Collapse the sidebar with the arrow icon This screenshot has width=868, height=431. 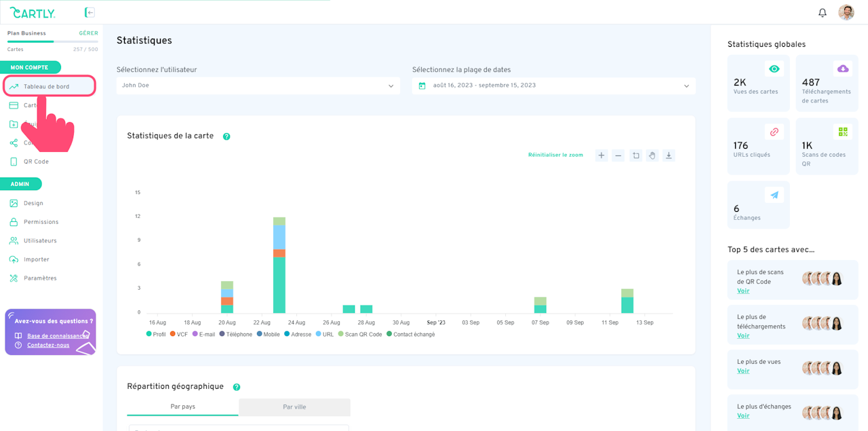(x=90, y=12)
